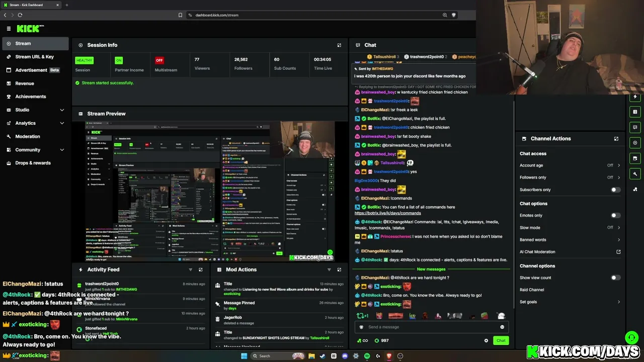Open the botrix.live commands link in chat

click(387, 213)
